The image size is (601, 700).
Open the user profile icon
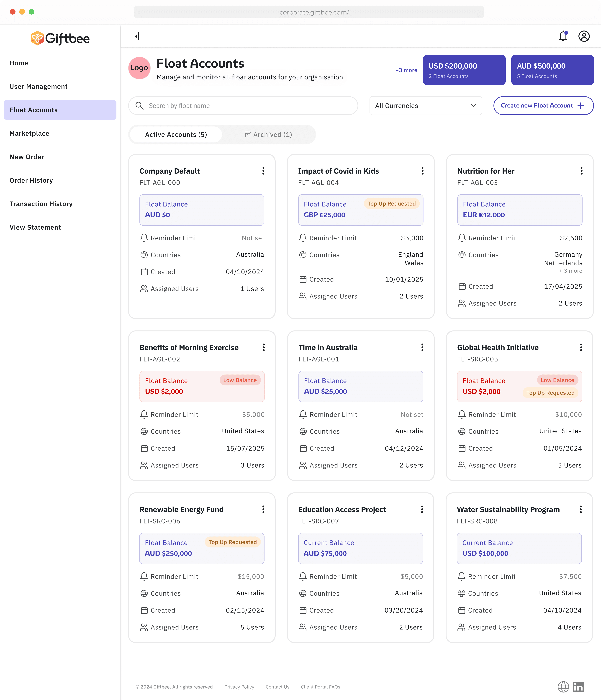584,36
